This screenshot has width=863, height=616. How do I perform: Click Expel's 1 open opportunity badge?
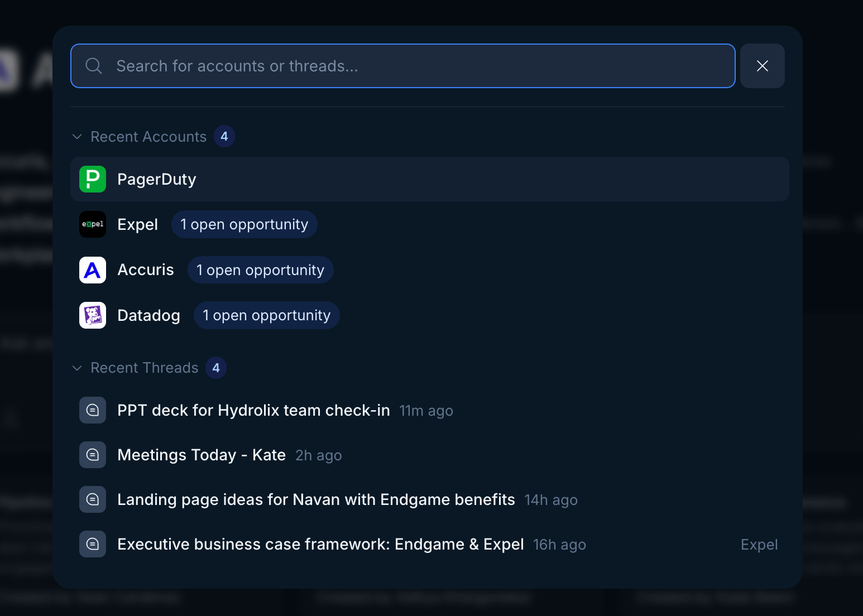tap(244, 224)
